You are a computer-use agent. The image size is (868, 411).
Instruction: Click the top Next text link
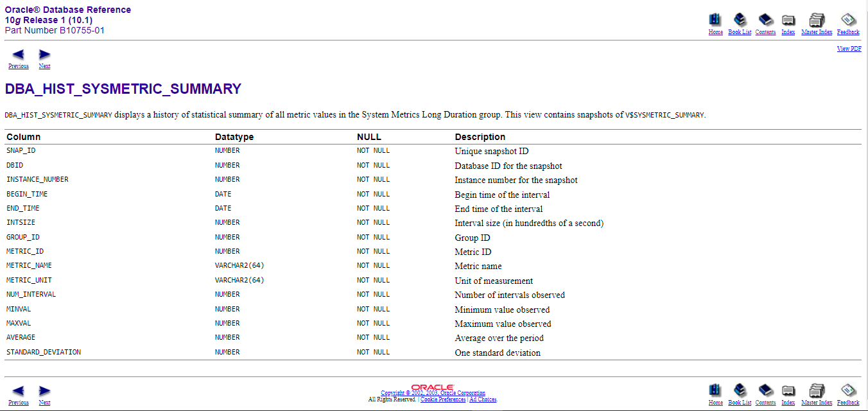point(44,66)
